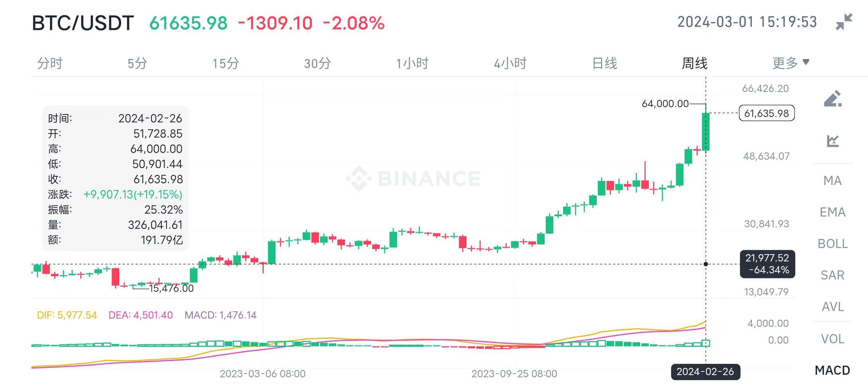Image resolution: width=868 pixels, height=391 pixels.
Task: Enable the AVL indicator
Action: pyautogui.click(x=833, y=307)
